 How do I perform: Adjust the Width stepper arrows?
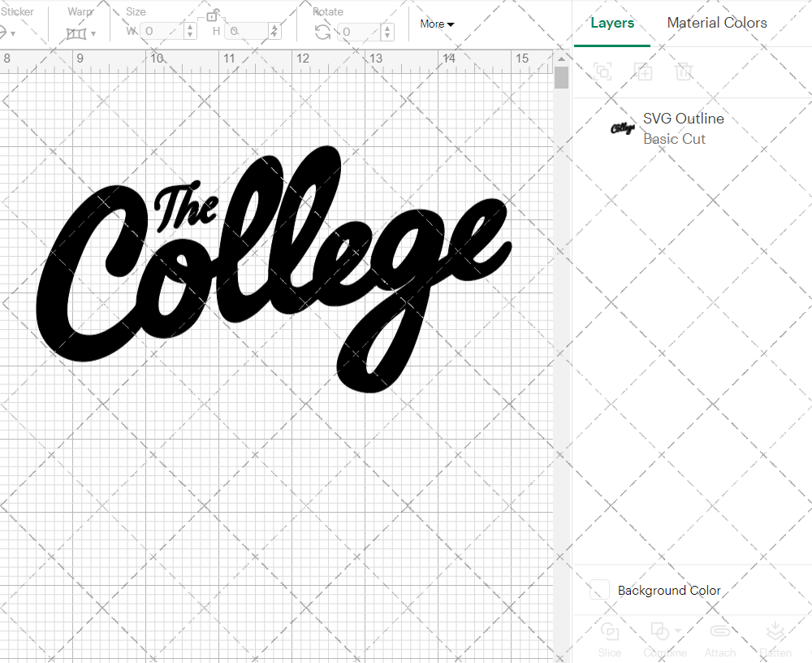point(190,31)
